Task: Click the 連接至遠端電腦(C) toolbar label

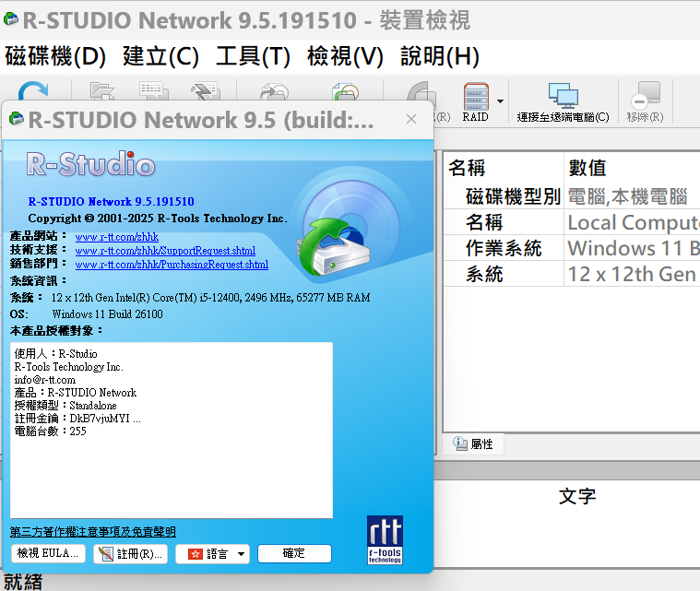Action: click(x=563, y=117)
